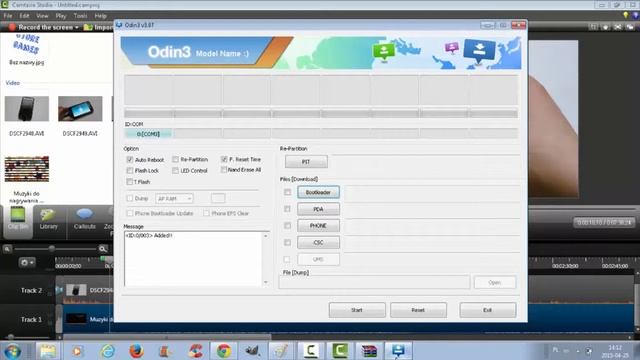Screen dimensions: 640x360
Task: Click the Exit button in Odin3
Action: coord(487,310)
